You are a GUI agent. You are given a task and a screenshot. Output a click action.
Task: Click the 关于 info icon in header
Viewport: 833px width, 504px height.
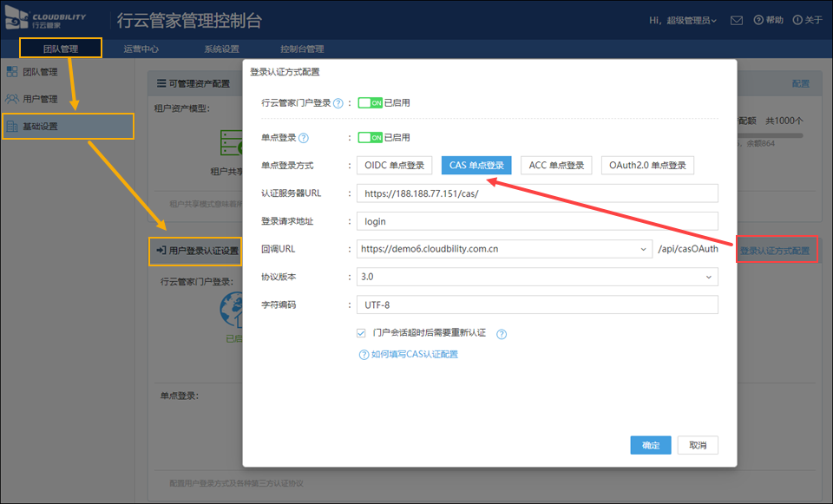tap(797, 20)
